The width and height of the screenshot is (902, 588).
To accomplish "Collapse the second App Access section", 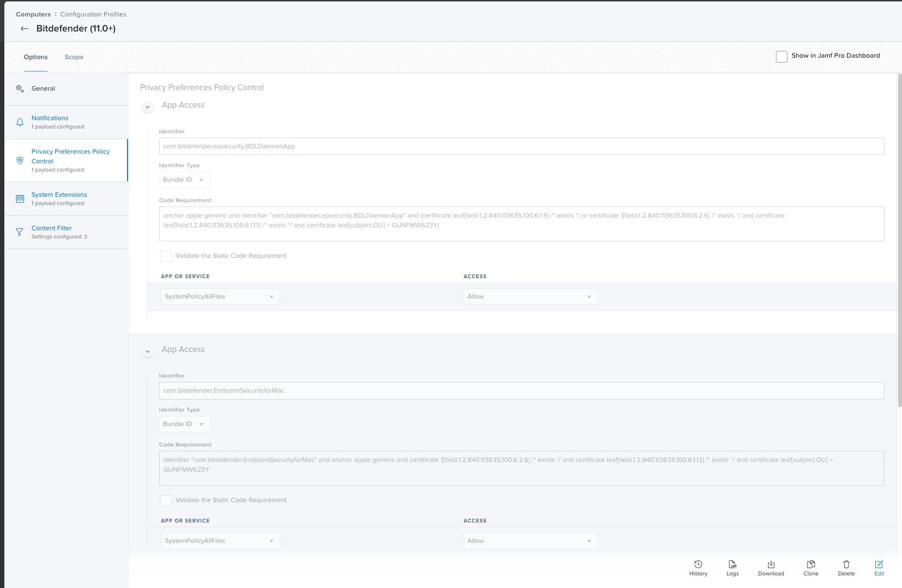I will tap(147, 351).
